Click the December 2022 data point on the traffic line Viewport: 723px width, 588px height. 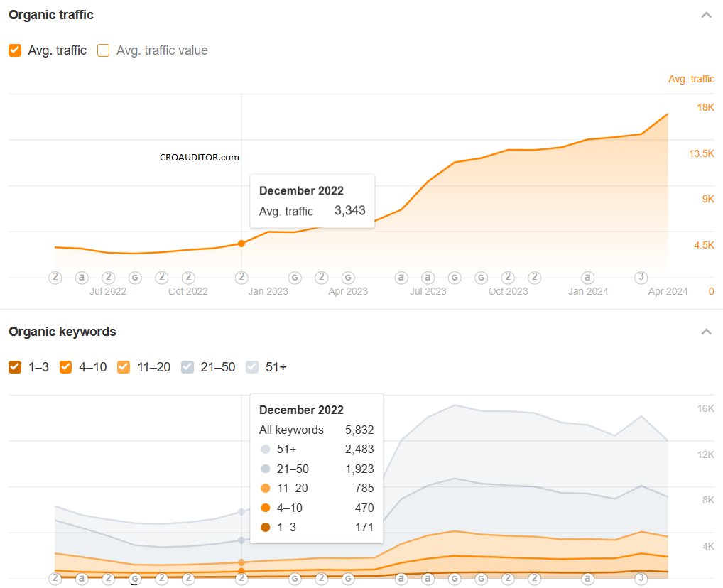[x=241, y=243]
